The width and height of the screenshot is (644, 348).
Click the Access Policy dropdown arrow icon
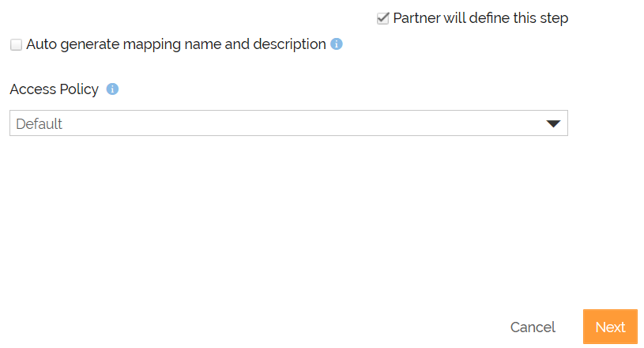coord(553,123)
